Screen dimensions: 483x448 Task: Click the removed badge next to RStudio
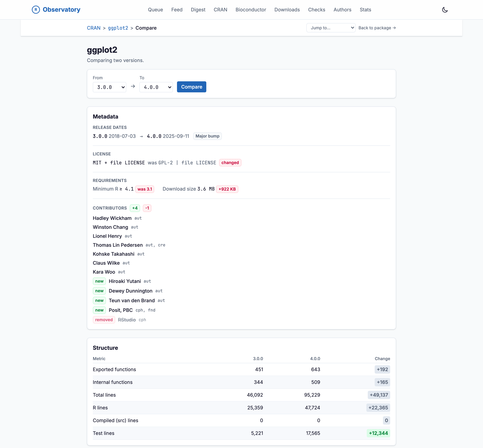104,320
